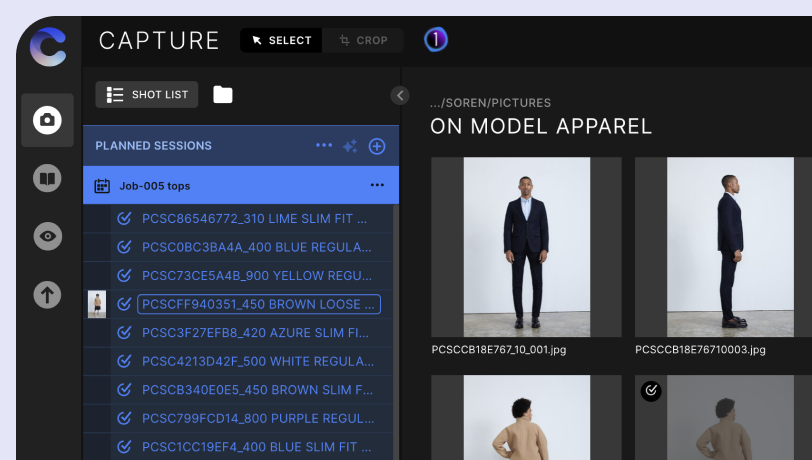Switch to the Crop tool
812x460 pixels.
click(x=363, y=40)
